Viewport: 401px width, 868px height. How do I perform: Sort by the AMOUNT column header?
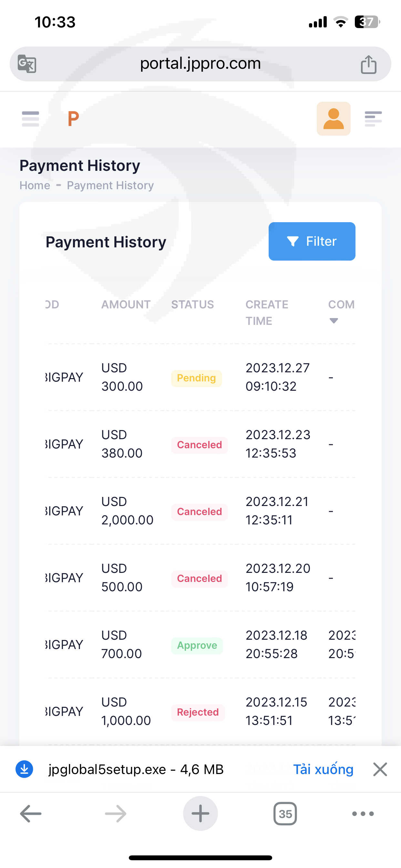126,305
